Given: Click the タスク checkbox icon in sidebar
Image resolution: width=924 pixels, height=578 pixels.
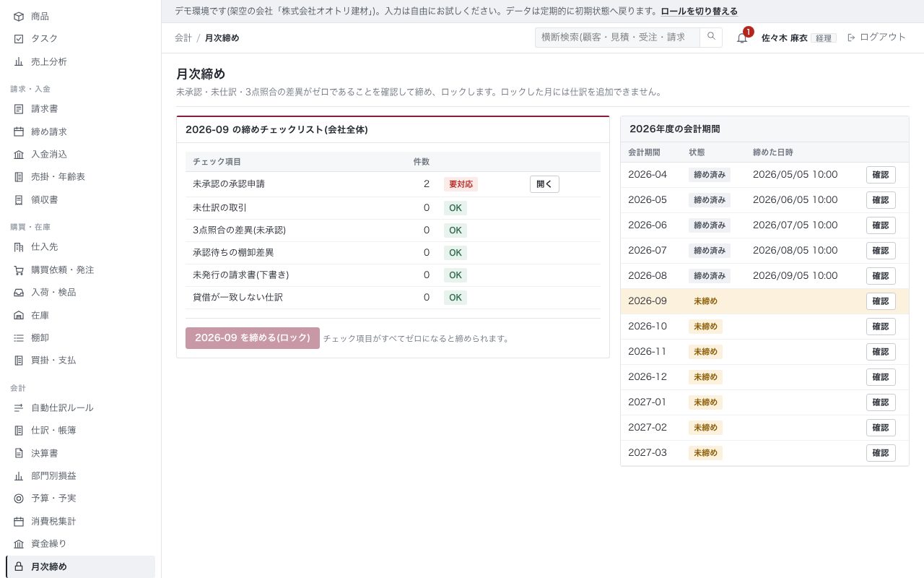Looking at the screenshot, I should click(19, 38).
